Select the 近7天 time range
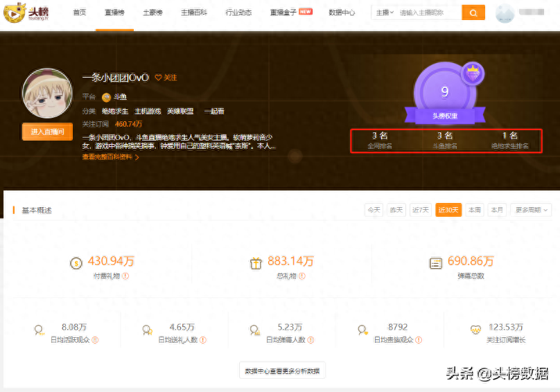Viewport: 560px width, 392px height. click(420, 210)
